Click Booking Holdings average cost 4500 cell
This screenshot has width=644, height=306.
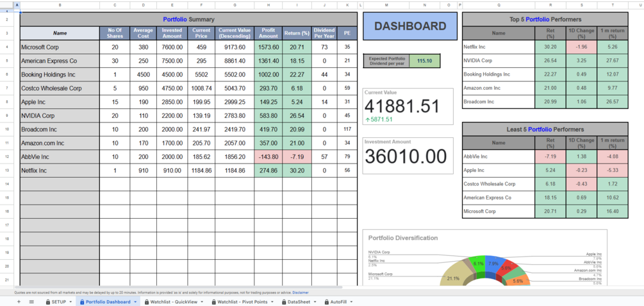(144, 75)
